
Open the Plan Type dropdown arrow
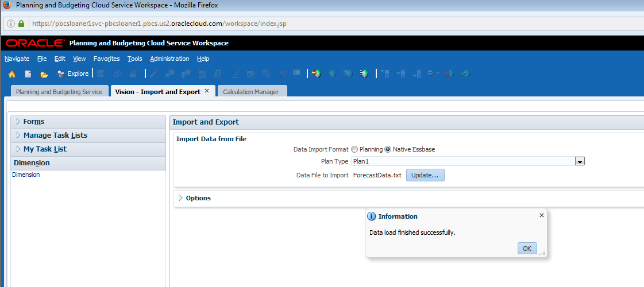[x=580, y=162]
